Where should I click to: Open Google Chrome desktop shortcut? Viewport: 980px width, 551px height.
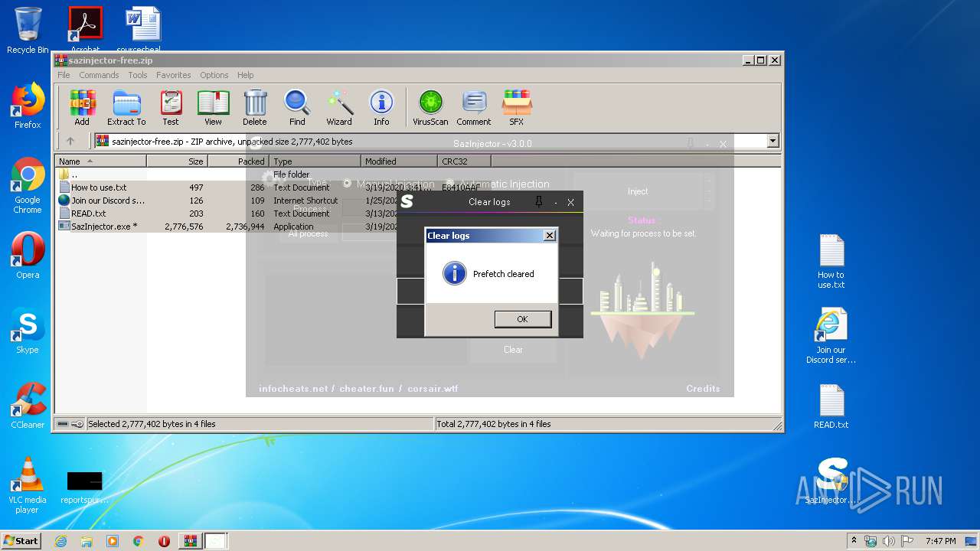point(28,186)
